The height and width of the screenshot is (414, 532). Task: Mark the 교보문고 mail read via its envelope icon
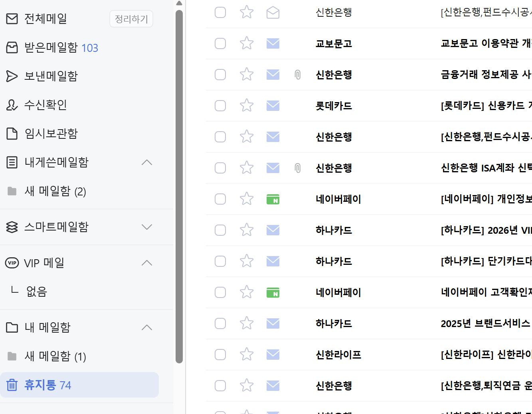(x=273, y=43)
